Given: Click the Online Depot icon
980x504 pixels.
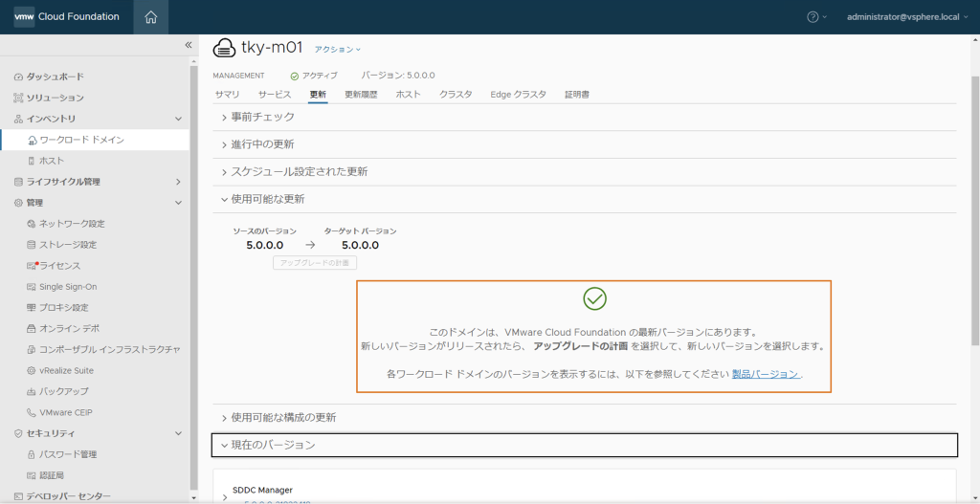Looking at the screenshot, I should (32, 328).
